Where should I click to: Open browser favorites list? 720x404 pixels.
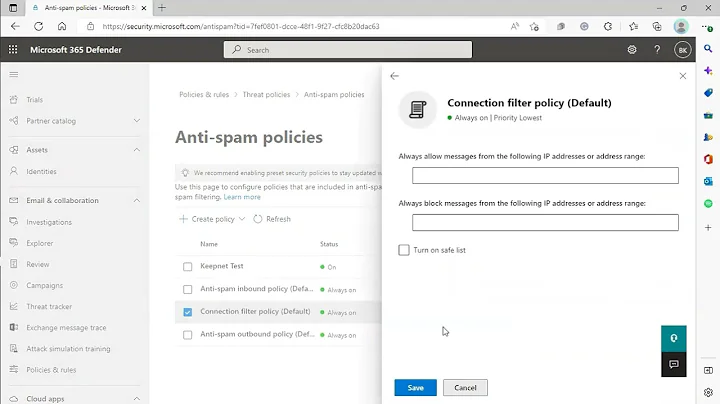634,26
